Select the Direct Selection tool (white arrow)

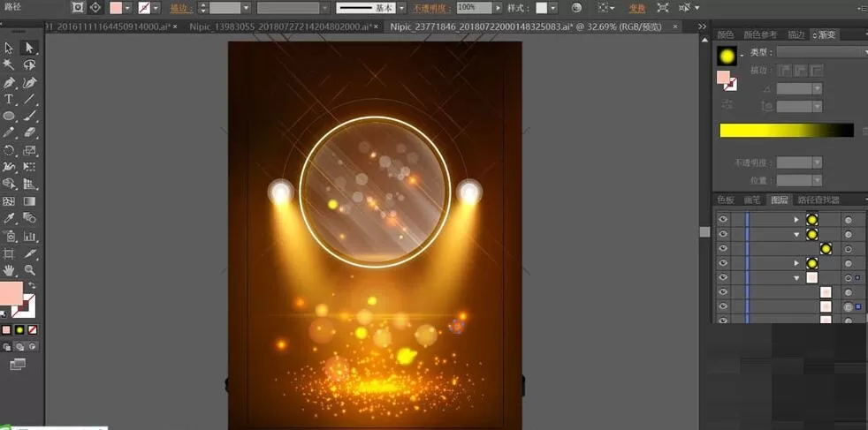(29, 49)
